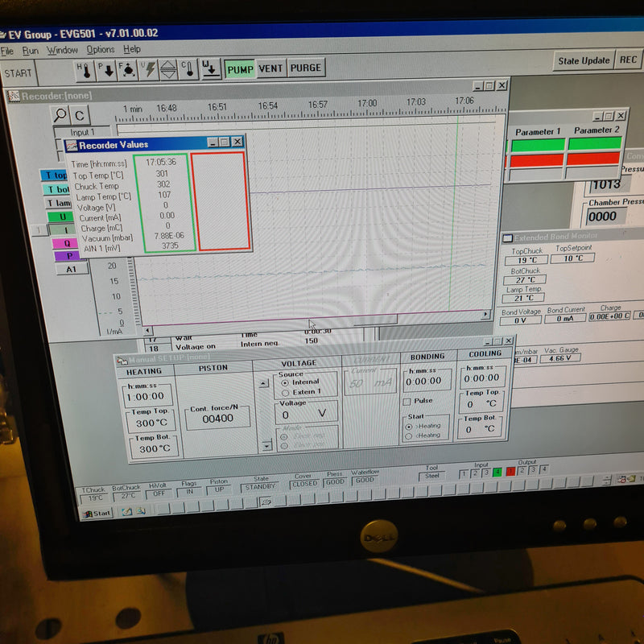The width and height of the screenshot is (644, 644).
Task: Click the REC button
Action: [628, 60]
